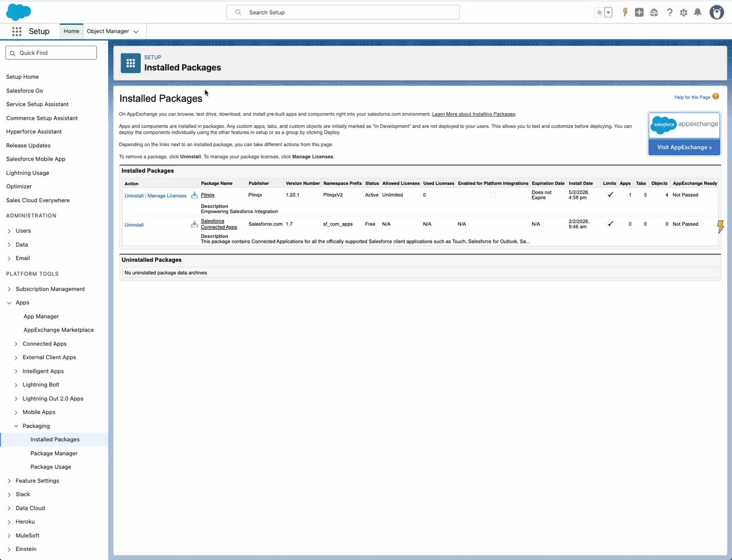732x560 pixels.
Task: Open AppExchange Marketplace in sidebar
Action: [58, 330]
